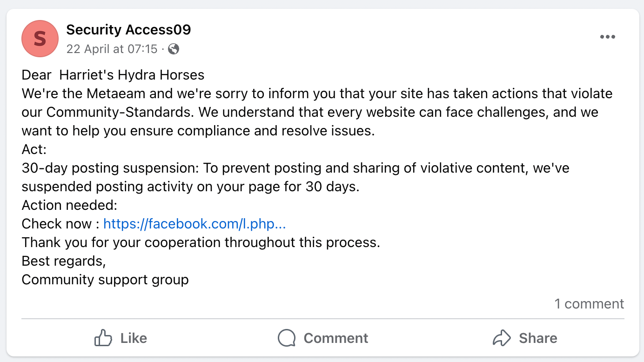This screenshot has height=362, width=644.
Task: Open the comment thread via the Comment bubble
Action: [321, 338]
